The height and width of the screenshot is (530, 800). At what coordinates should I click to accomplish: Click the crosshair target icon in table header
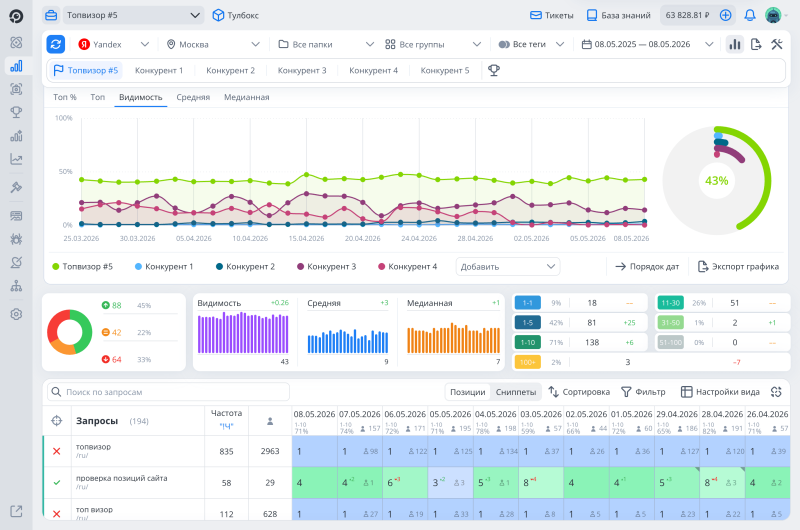(x=57, y=421)
